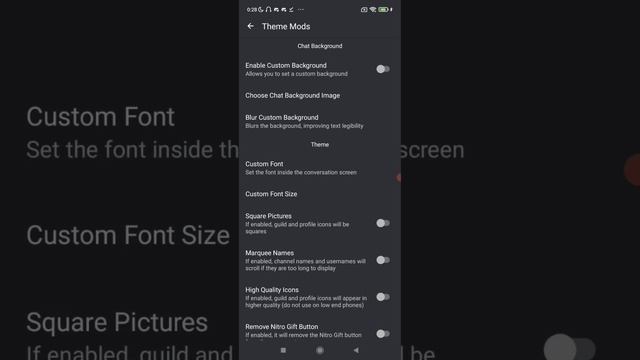Image resolution: width=640 pixels, height=360 pixels.
Task: Click the battery icon in status bar
Action: [383, 9]
